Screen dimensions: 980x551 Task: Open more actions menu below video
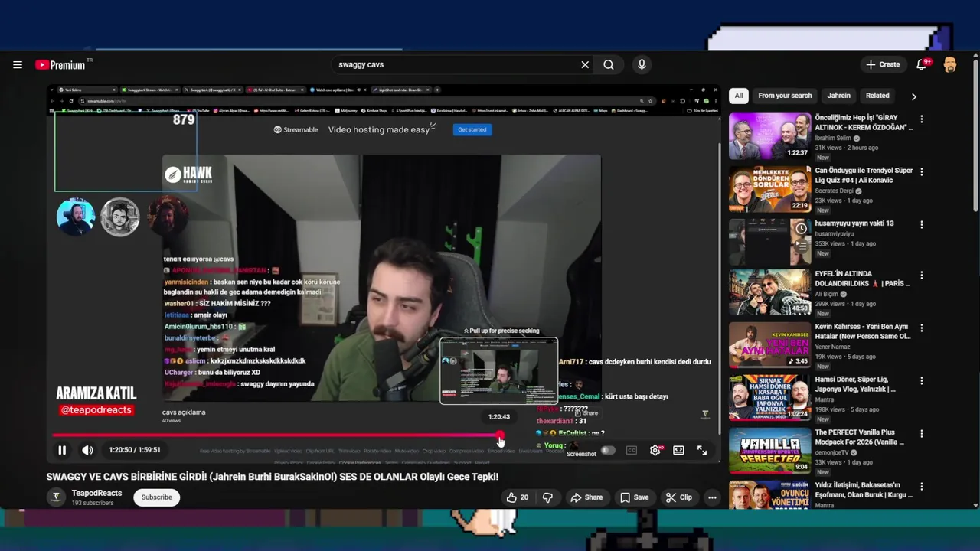pos(712,497)
